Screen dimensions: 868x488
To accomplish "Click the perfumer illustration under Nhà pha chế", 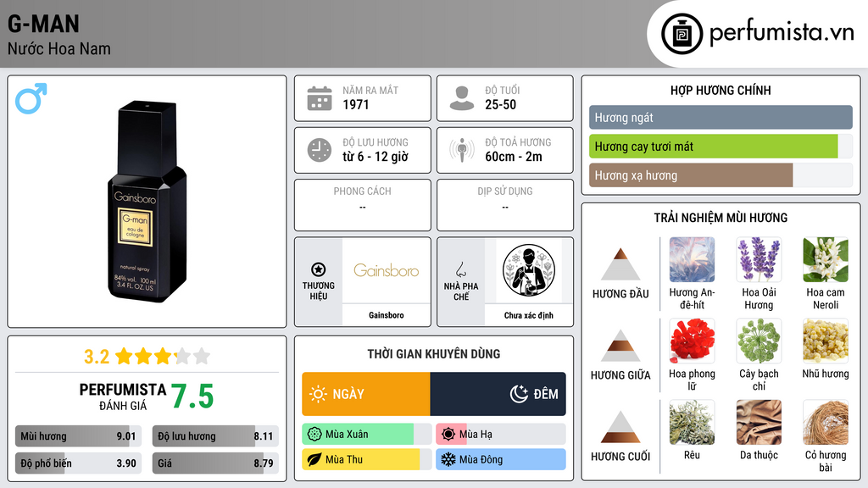I will click(x=529, y=270).
